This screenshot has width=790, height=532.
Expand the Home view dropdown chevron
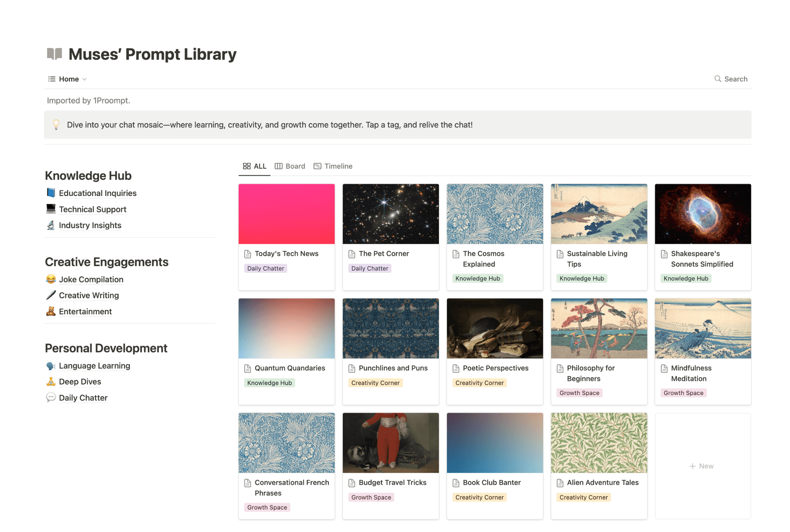[x=85, y=79]
